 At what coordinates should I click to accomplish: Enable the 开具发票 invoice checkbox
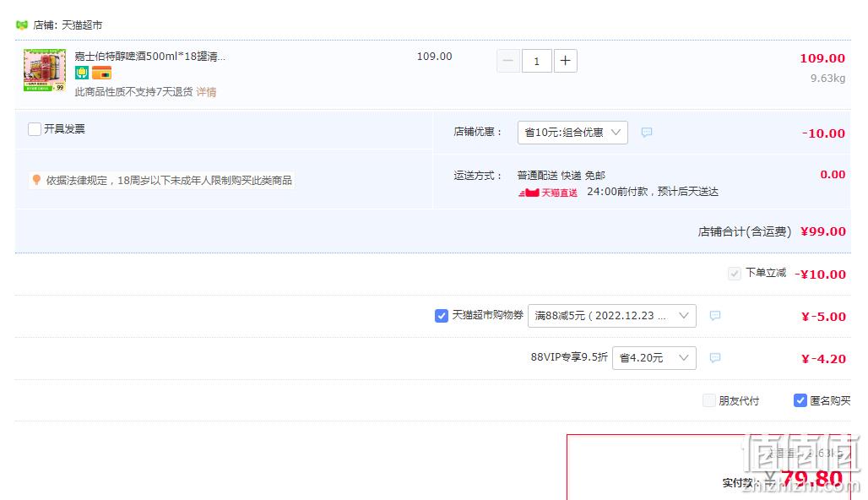[35, 129]
